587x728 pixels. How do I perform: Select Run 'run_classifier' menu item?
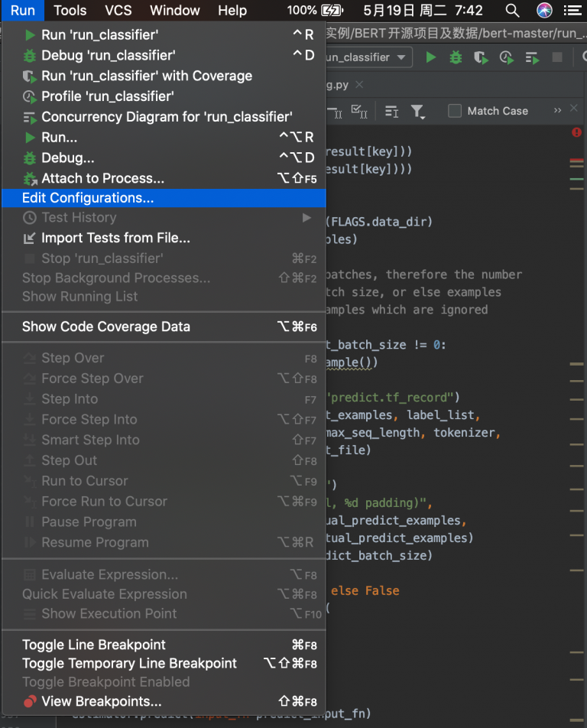point(164,35)
